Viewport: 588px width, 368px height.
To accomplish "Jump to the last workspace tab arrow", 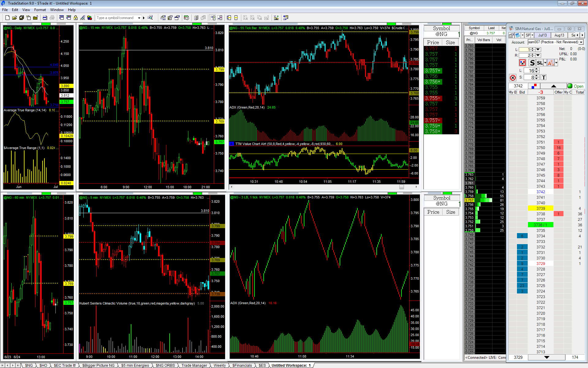I will point(18,365).
